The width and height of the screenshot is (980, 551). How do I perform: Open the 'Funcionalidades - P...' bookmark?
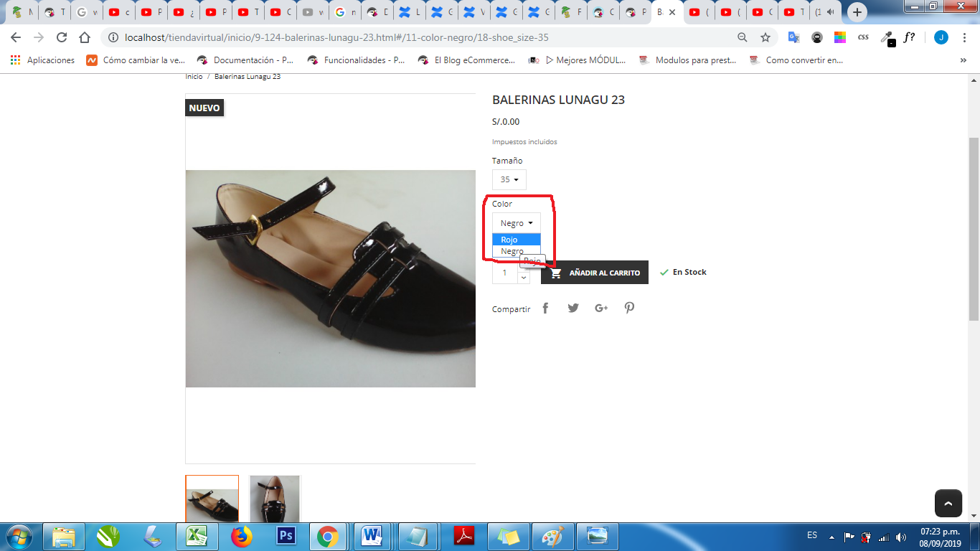pyautogui.click(x=356, y=60)
